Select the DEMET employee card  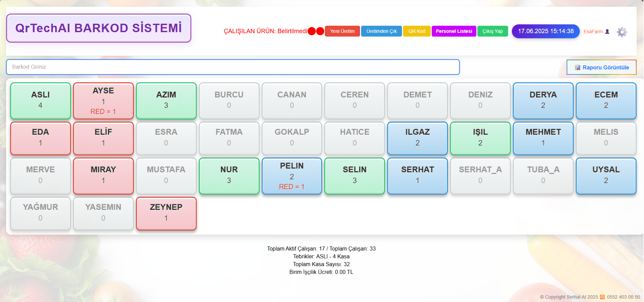418,101
